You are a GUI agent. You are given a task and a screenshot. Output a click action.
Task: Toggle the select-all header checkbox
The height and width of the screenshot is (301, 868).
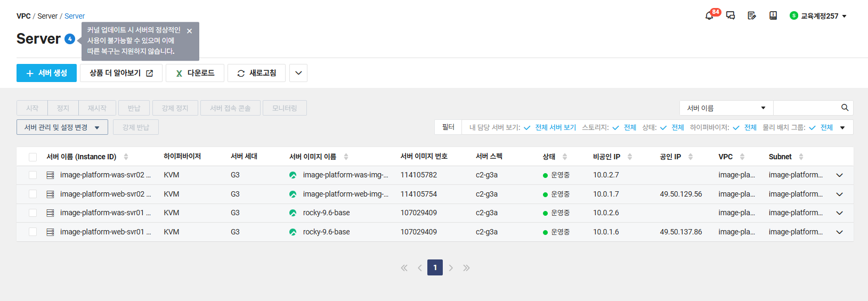pyautogui.click(x=33, y=157)
